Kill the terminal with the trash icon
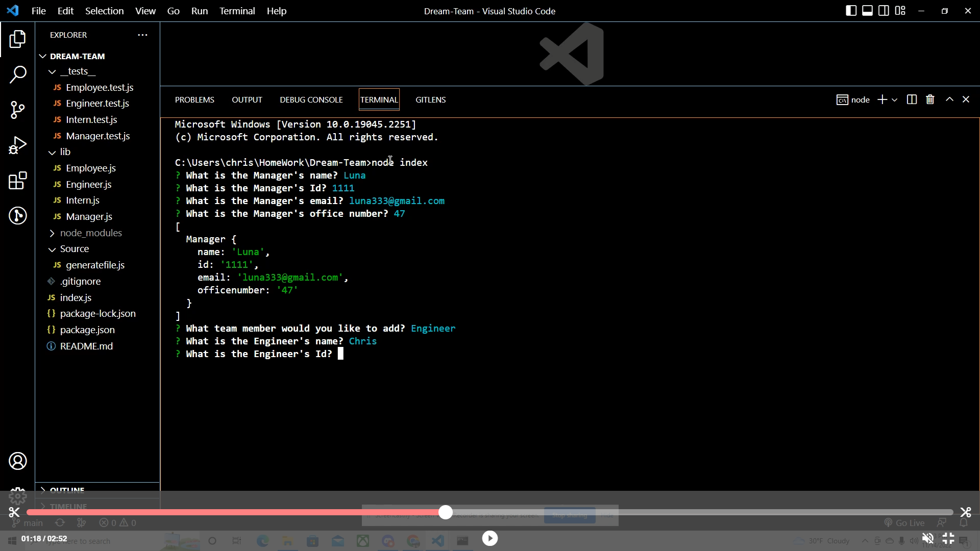Viewport: 980px width, 551px height. [930, 99]
